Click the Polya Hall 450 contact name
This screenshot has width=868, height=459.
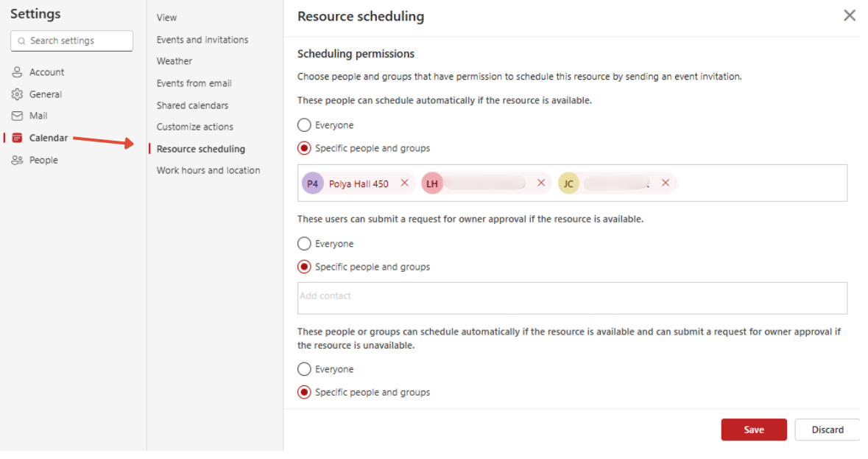[x=359, y=184]
